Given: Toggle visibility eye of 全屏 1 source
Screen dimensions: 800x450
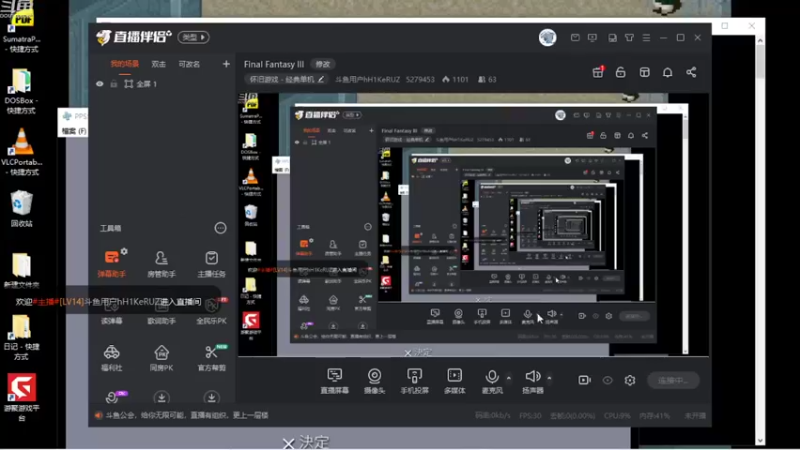Looking at the screenshot, I should [99, 84].
